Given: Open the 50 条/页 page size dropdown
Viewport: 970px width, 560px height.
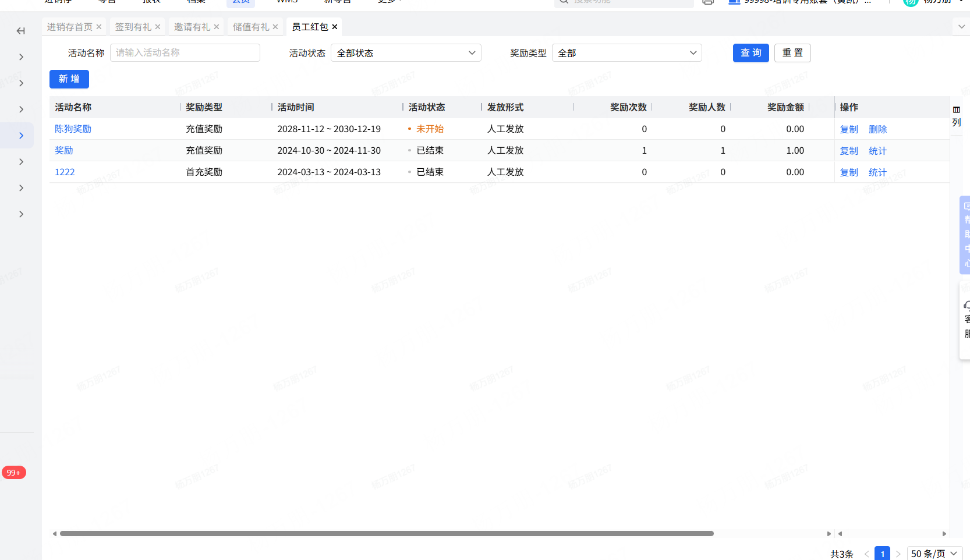Looking at the screenshot, I should coord(934,554).
